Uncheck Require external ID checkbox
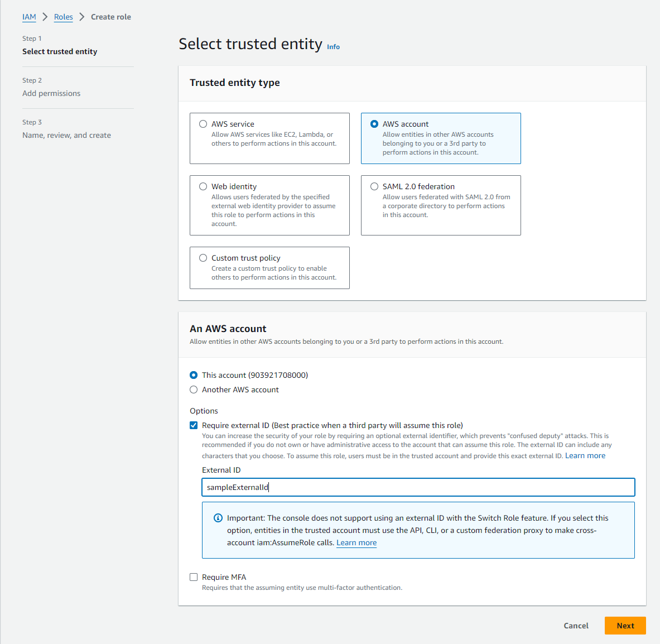Image resolution: width=660 pixels, height=644 pixels. click(x=194, y=425)
